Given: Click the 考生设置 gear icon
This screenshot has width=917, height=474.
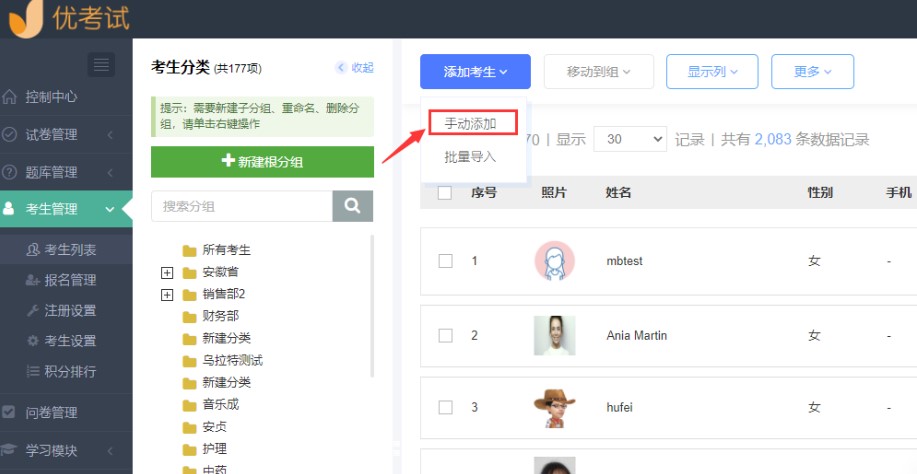Looking at the screenshot, I should click(x=33, y=341).
